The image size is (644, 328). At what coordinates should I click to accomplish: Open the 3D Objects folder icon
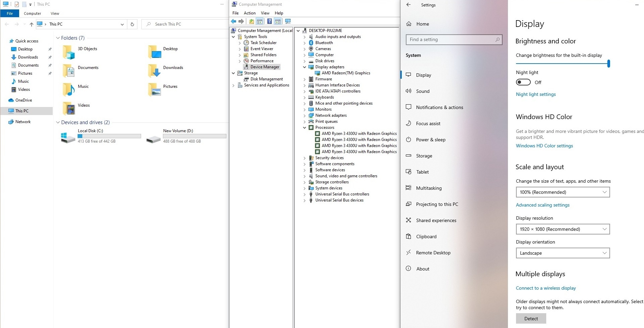point(69,52)
